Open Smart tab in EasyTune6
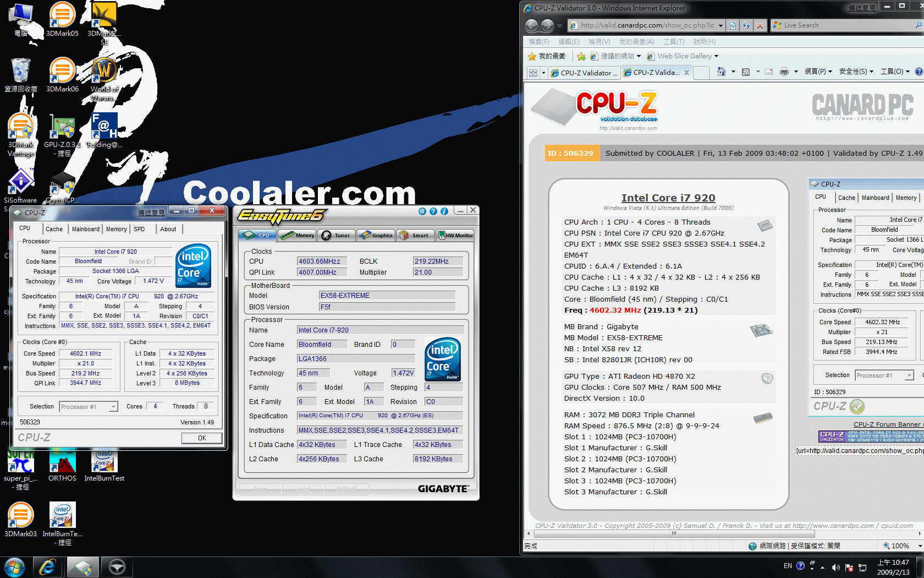The image size is (924, 578). tap(415, 235)
